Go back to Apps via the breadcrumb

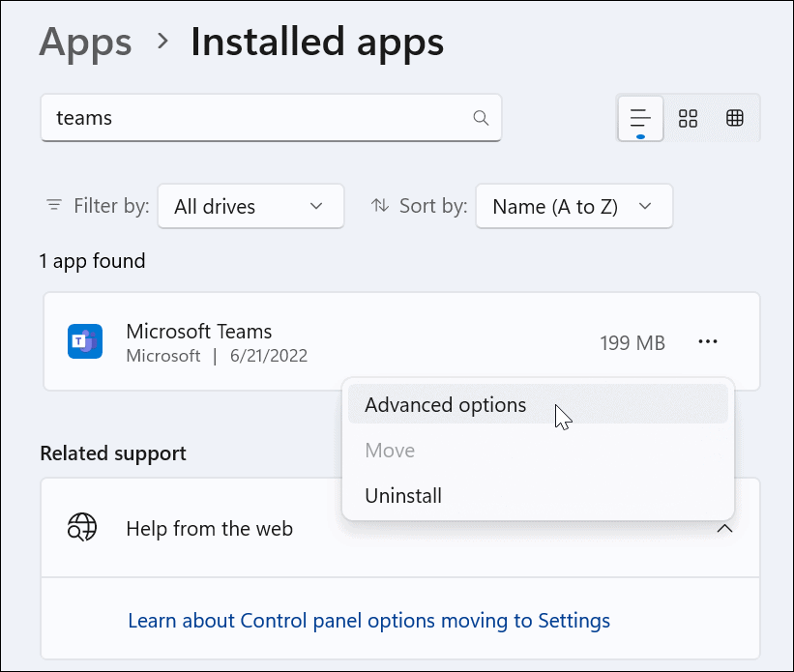coord(85,42)
